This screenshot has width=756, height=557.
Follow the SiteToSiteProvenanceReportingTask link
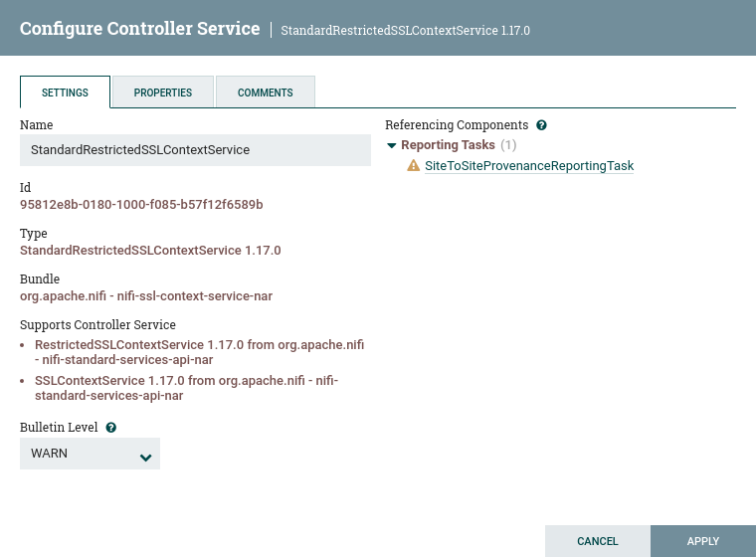pos(528,166)
